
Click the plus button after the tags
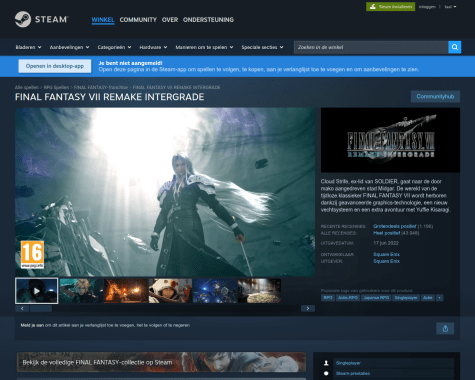440,298
